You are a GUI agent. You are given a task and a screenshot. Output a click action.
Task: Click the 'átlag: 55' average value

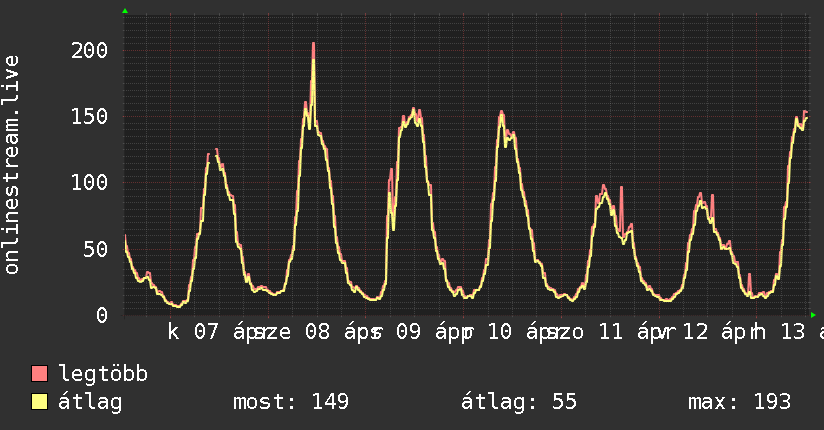[519, 403]
